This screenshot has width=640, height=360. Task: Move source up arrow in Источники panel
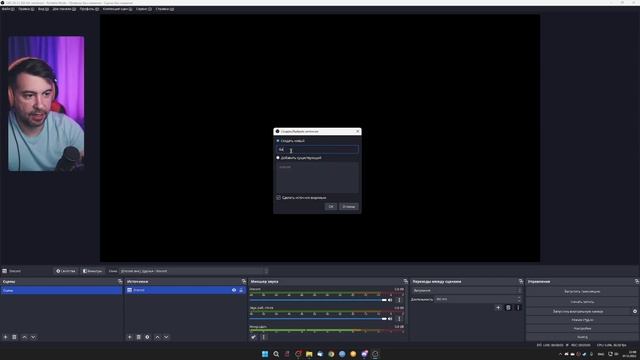[158, 337]
